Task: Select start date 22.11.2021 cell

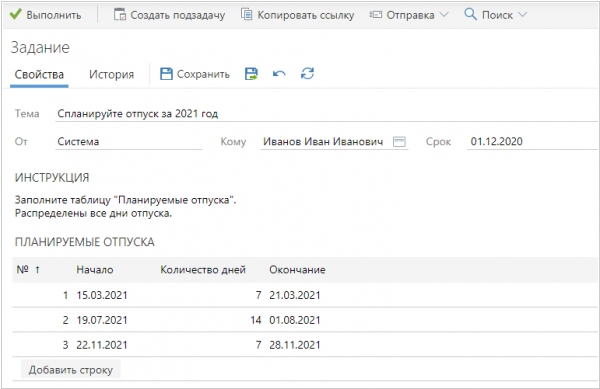Action: click(102, 345)
